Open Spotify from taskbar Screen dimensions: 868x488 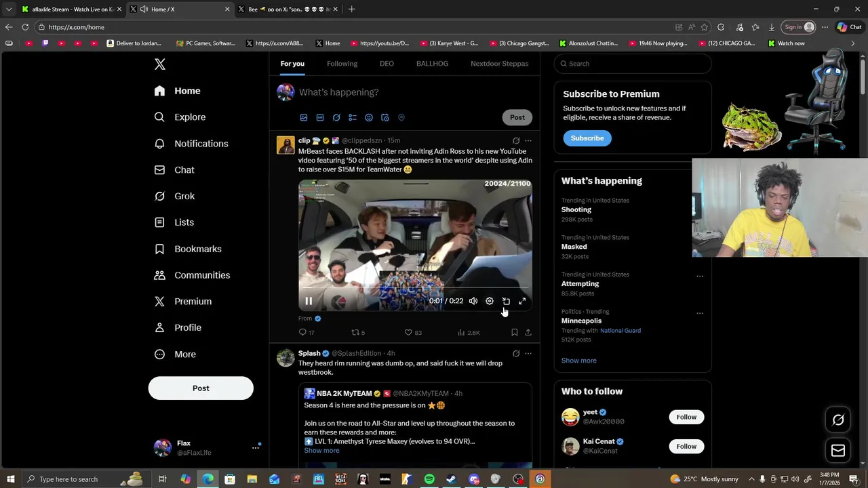click(x=429, y=479)
